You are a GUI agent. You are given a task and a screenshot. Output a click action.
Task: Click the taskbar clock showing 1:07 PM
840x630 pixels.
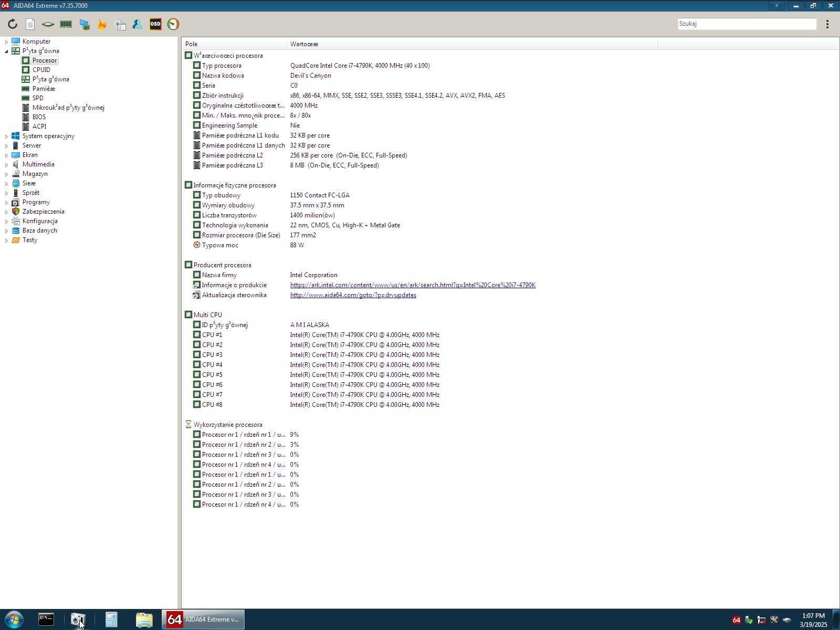(x=813, y=620)
